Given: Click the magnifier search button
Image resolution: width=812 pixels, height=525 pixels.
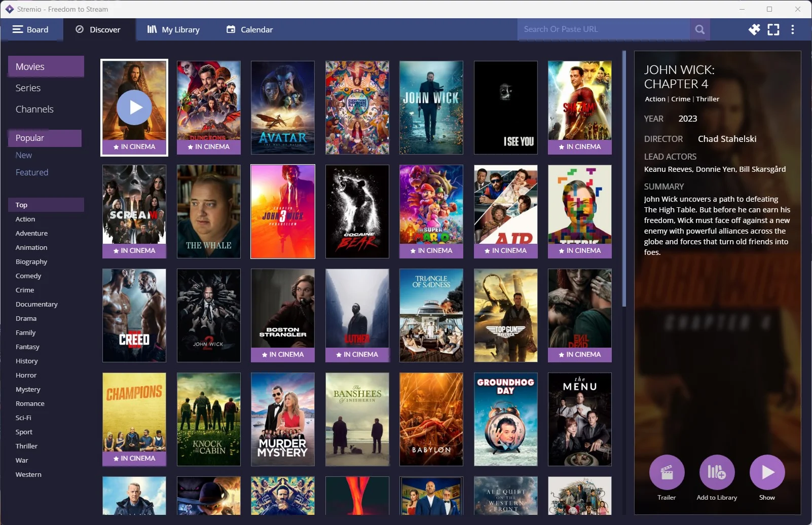Looking at the screenshot, I should [x=700, y=29].
